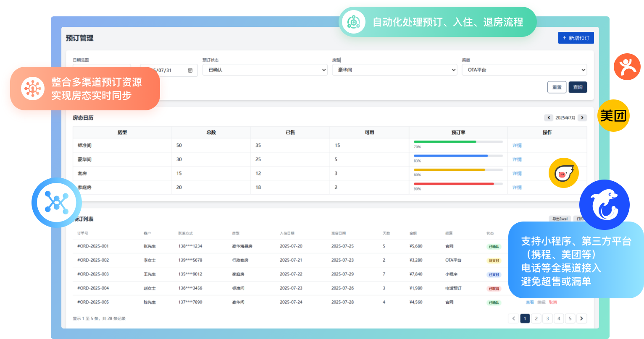Go to previous month in room calendar

548,118
